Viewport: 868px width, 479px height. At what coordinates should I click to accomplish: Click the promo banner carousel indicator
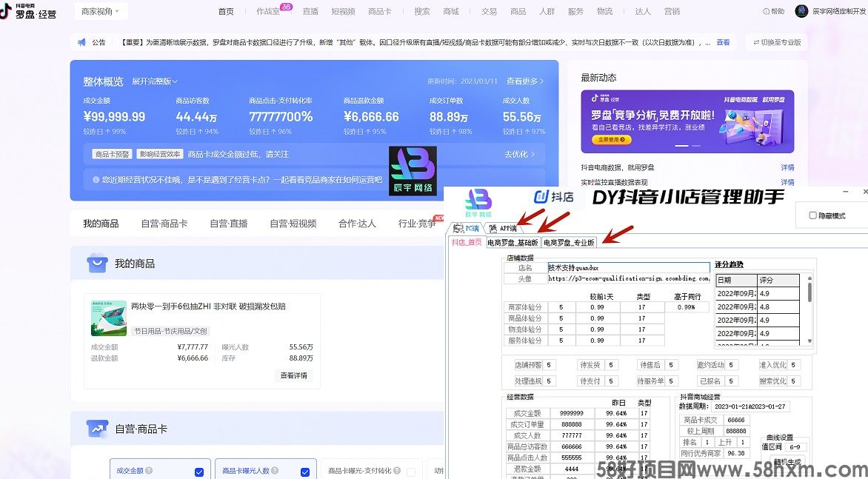[x=687, y=145]
